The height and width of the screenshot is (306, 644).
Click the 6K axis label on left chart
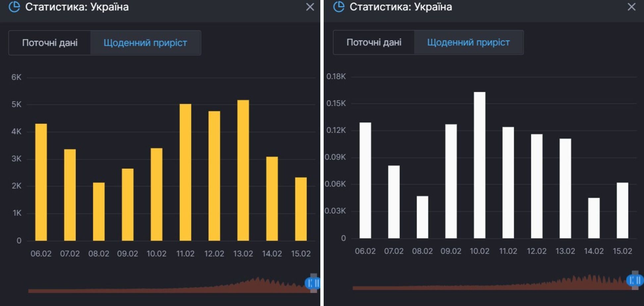tap(16, 77)
